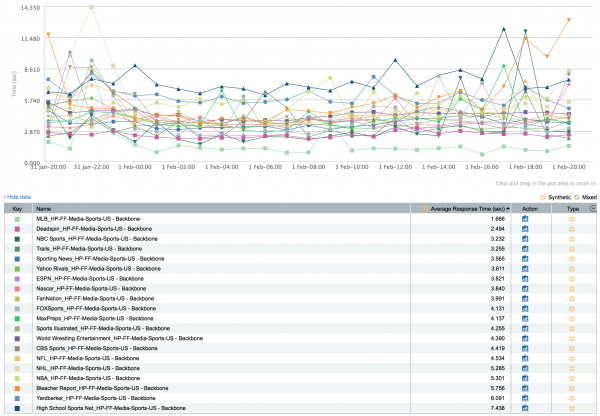Click the synthetic type icon in the ESPN row

(572, 279)
